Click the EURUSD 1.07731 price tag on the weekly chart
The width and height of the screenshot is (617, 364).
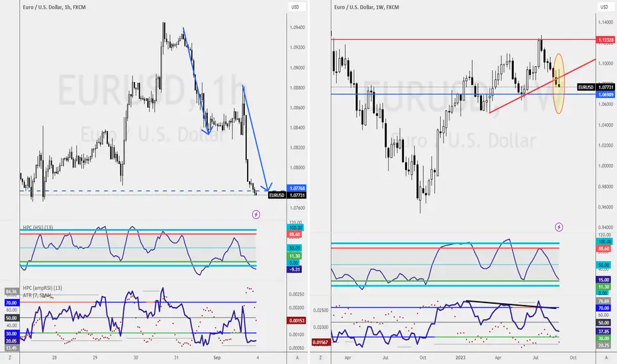[596, 87]
